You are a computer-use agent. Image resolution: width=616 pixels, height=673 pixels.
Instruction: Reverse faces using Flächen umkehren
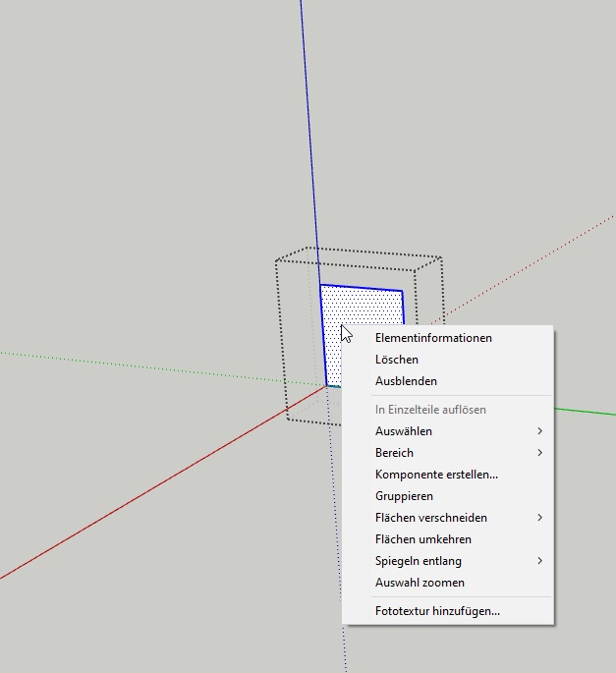click(x=422, y=539)
